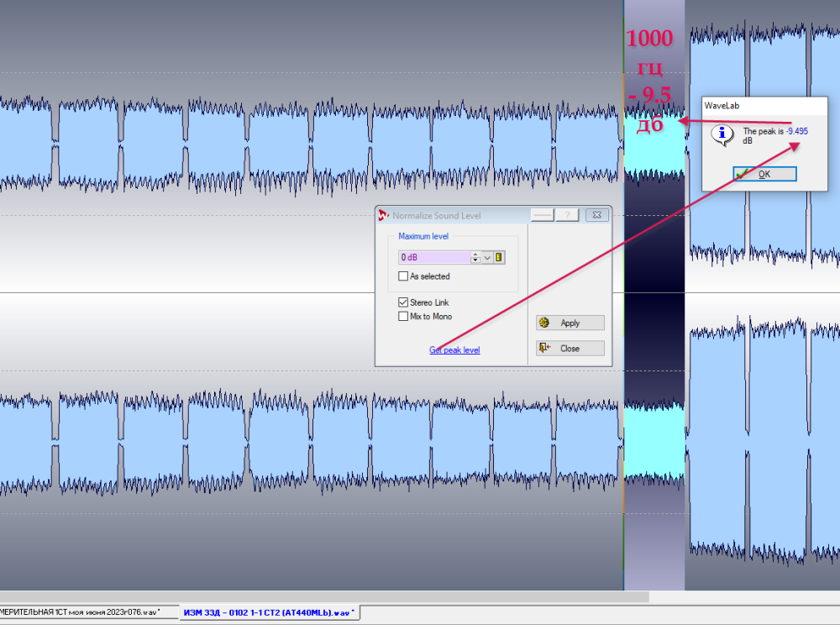The width and height of the screenshot is (840, 625).
Task: Increase Maximum level with the up stepper
Action: (x=475, y=255)
